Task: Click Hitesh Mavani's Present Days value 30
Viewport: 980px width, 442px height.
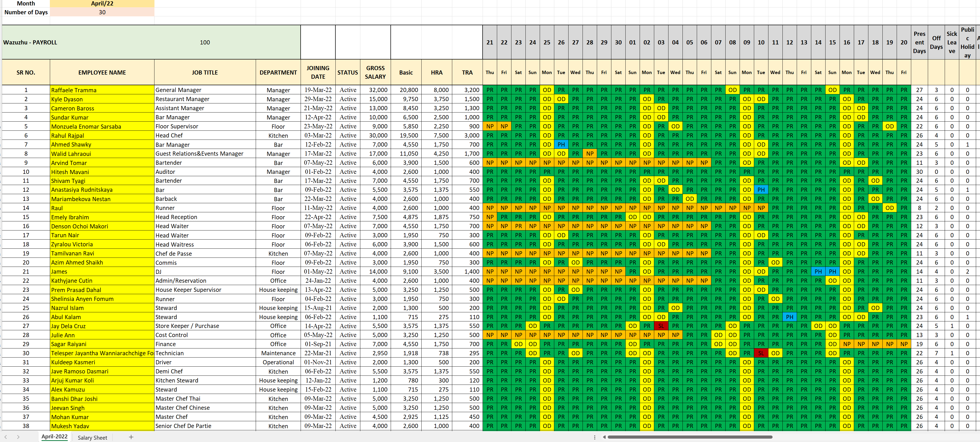Action: click(919, 172)
